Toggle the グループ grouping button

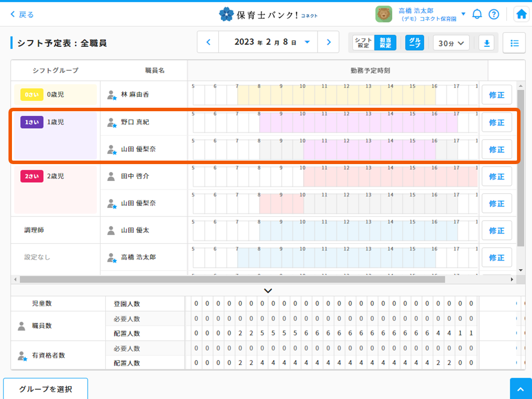[415, 43]
